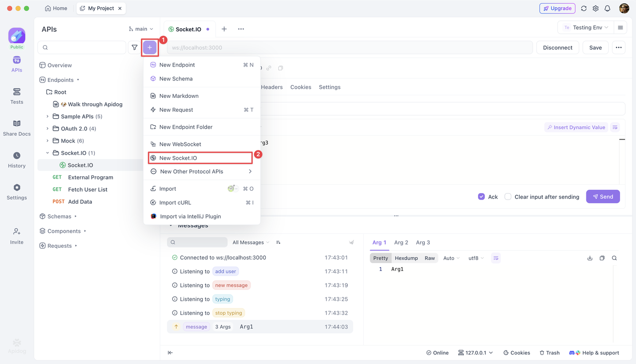Screen dimensions: 636x364
Task: Expand the Mock folder
Action: point(48,141)
